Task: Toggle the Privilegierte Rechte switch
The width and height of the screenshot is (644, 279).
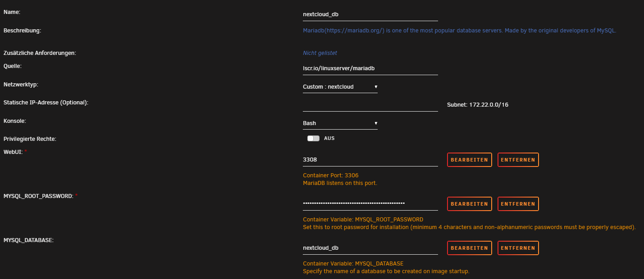Action: [313, 139]
